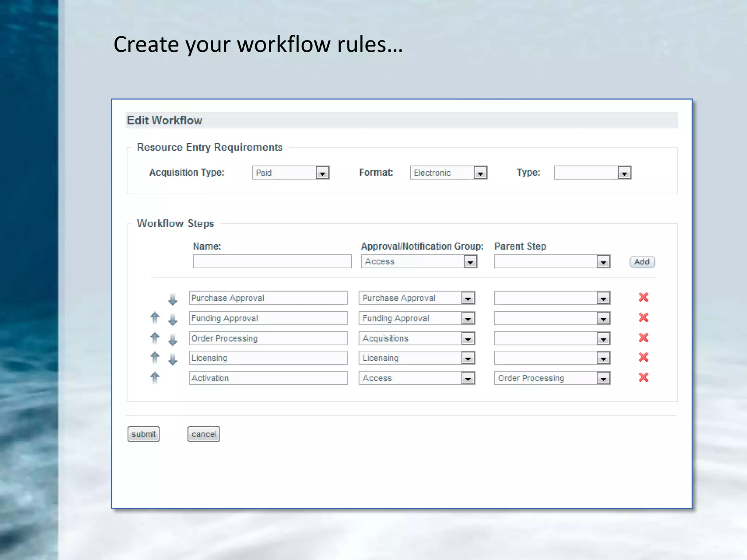Open the Format dropdown showing Electronic

[480, 173]
